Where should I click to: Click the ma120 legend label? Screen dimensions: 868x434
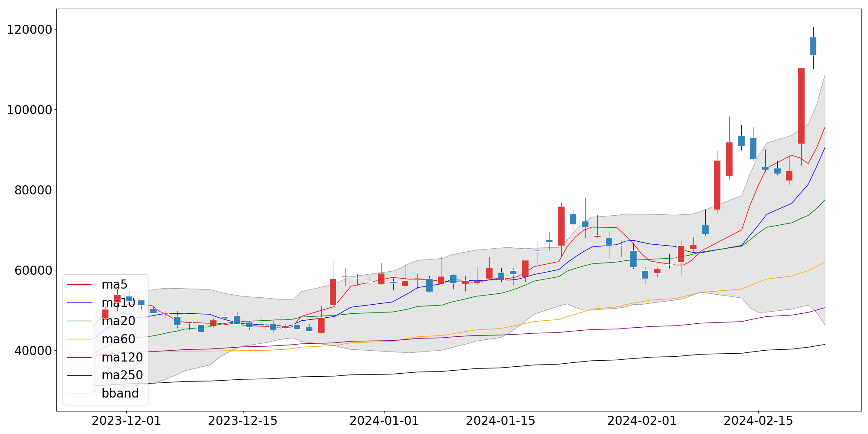(122, 358)
